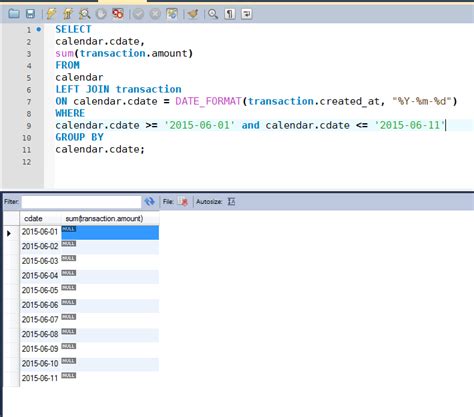Place cursor on 'calendar.cdate,' in line 2
This screenshot has height=417, width=474.
(x=100, y=41)
